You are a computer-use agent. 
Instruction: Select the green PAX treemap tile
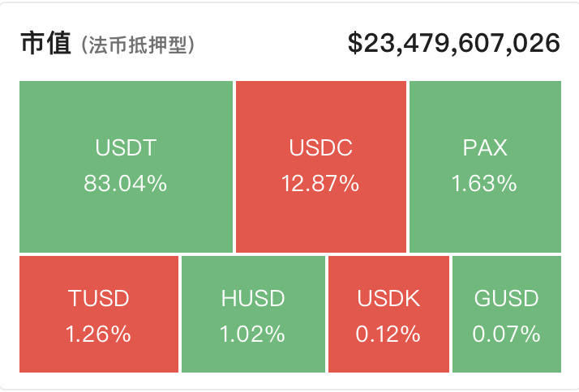tap(485, 167)
